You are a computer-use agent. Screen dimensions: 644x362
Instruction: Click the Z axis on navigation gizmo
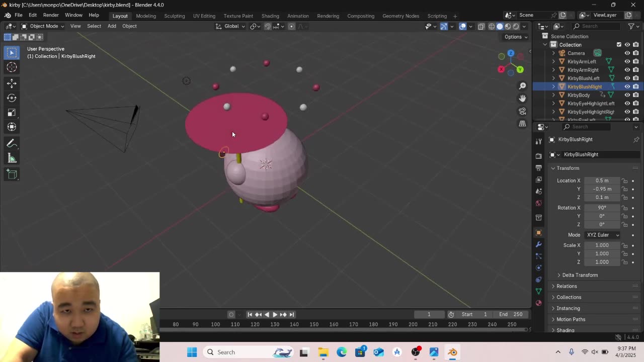[511, 53]
